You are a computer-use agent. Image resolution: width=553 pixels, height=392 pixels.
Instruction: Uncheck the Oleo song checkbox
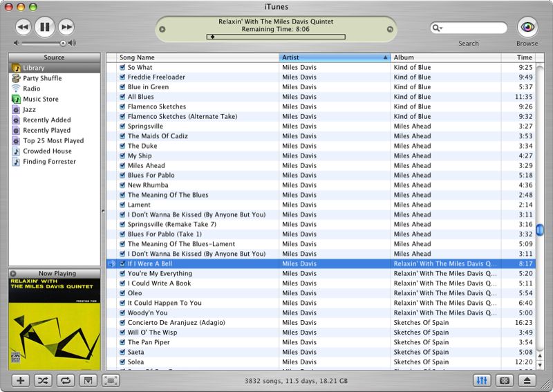tap(122, 293)
